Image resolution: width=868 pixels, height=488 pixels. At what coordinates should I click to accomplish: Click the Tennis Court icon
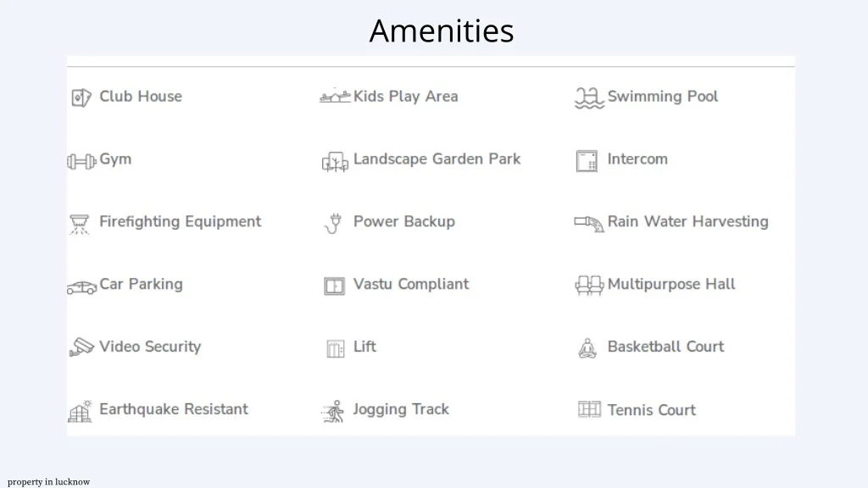tap(589, 409)
